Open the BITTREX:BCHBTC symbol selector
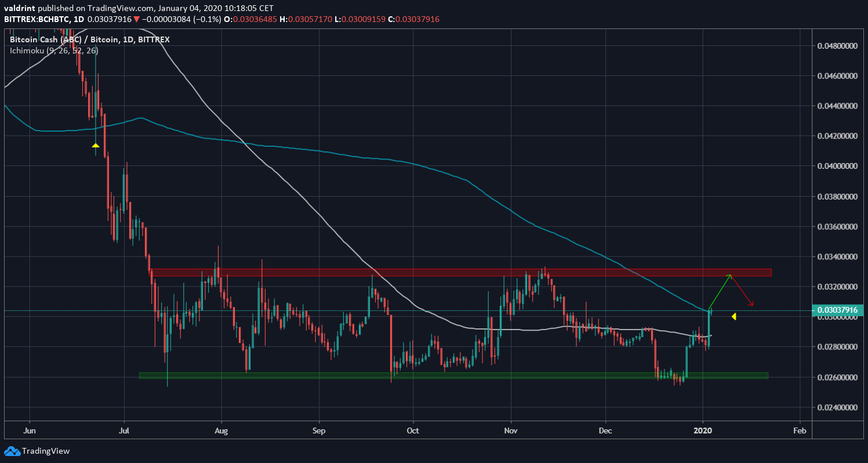Viewport: 868px width, 463px height. pyautogui.click(x=35, y=19)
